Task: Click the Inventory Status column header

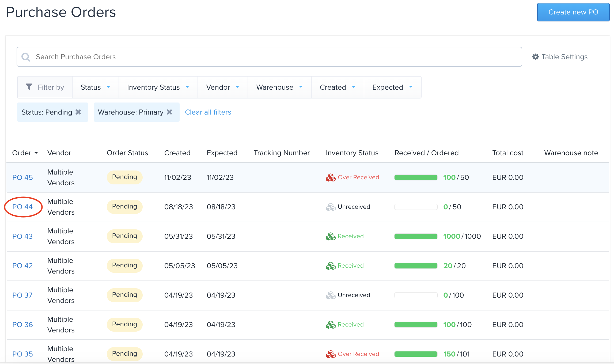Action: coord(352,153)
